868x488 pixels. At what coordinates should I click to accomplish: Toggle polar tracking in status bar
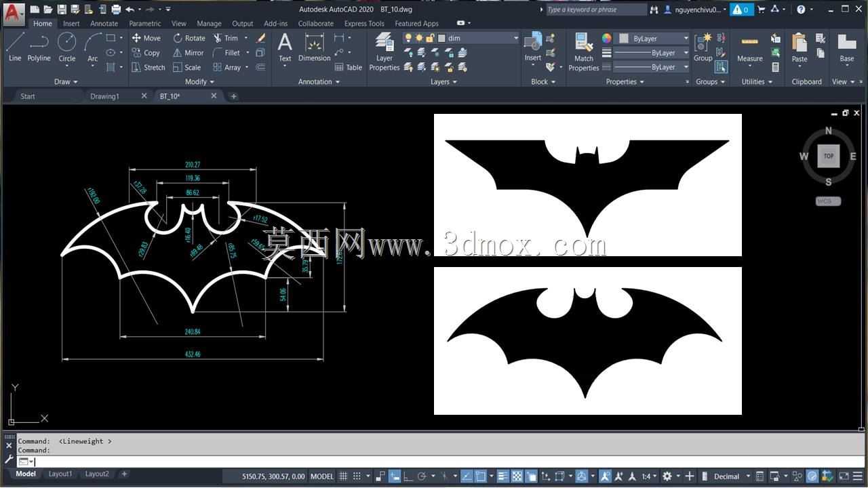422,476
